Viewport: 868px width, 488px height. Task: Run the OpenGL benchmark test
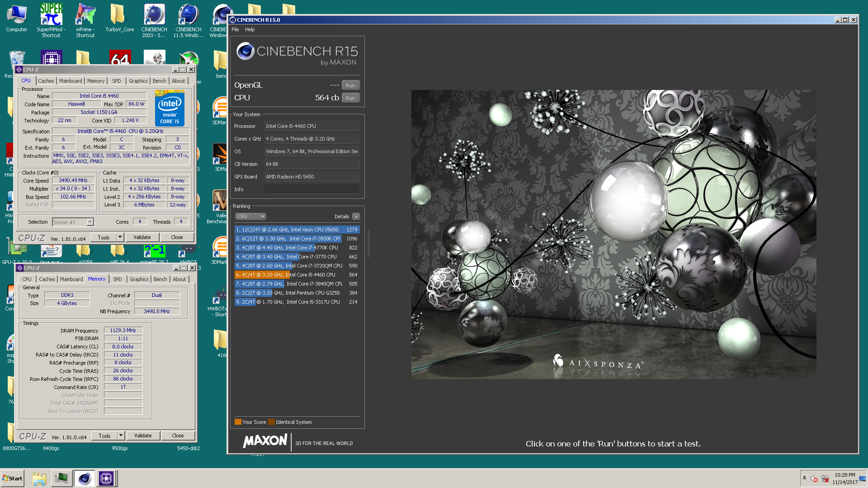pos(350,85)
